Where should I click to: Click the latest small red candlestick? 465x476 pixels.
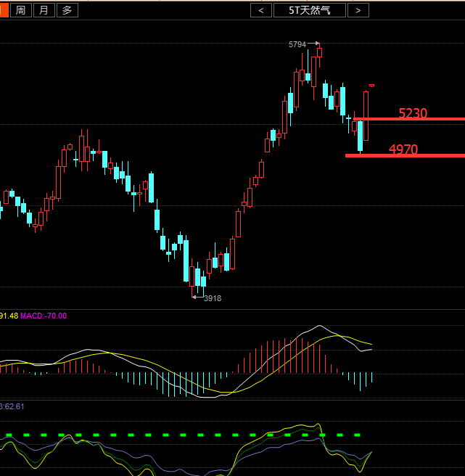pos(371,86)
